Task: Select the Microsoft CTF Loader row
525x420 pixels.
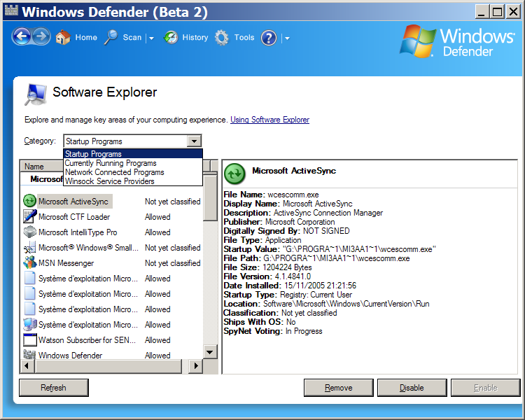Action: tap(111, 217)
